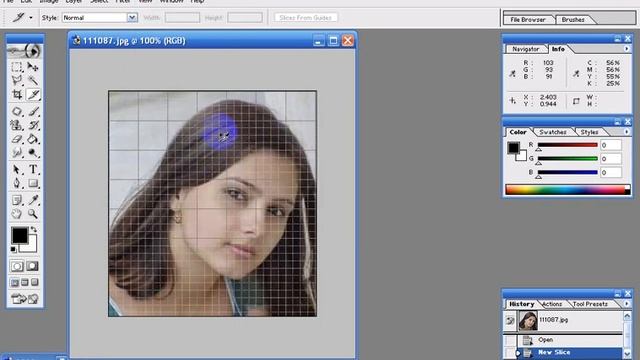Open the Color palette options menu arrow
Screen dimensions: 640x360
pos(627,132)
